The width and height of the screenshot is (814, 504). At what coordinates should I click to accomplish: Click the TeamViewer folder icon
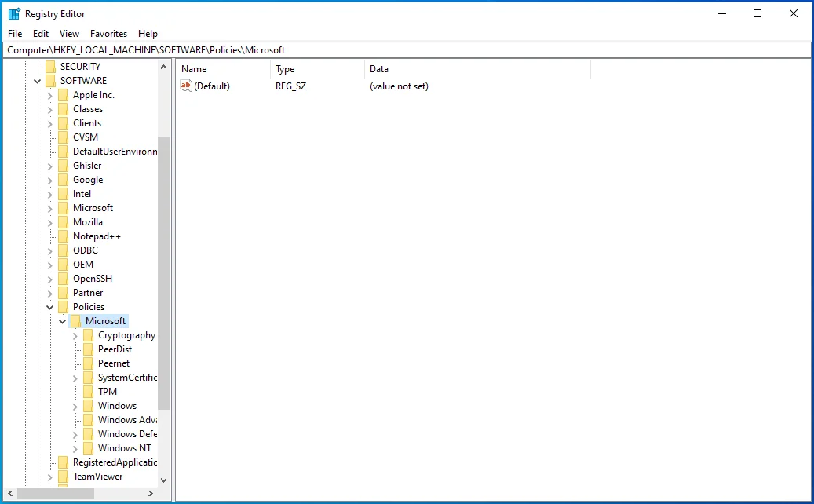click(63, 477)
